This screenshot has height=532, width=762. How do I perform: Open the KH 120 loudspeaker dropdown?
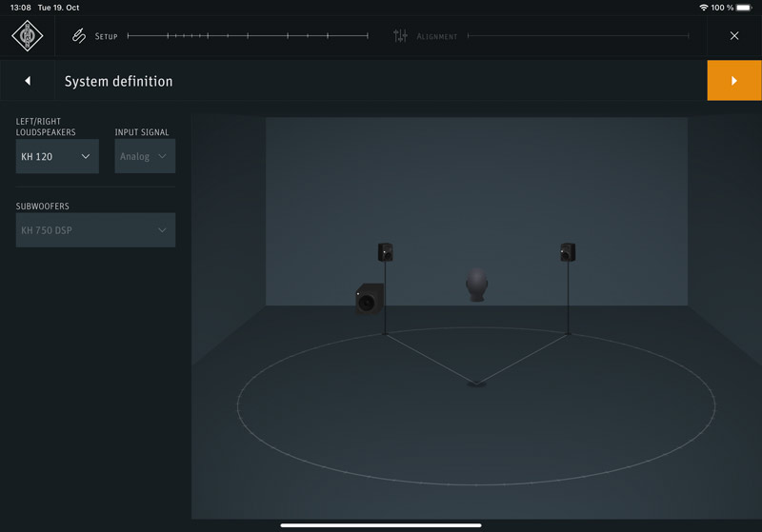pos(57,156)
